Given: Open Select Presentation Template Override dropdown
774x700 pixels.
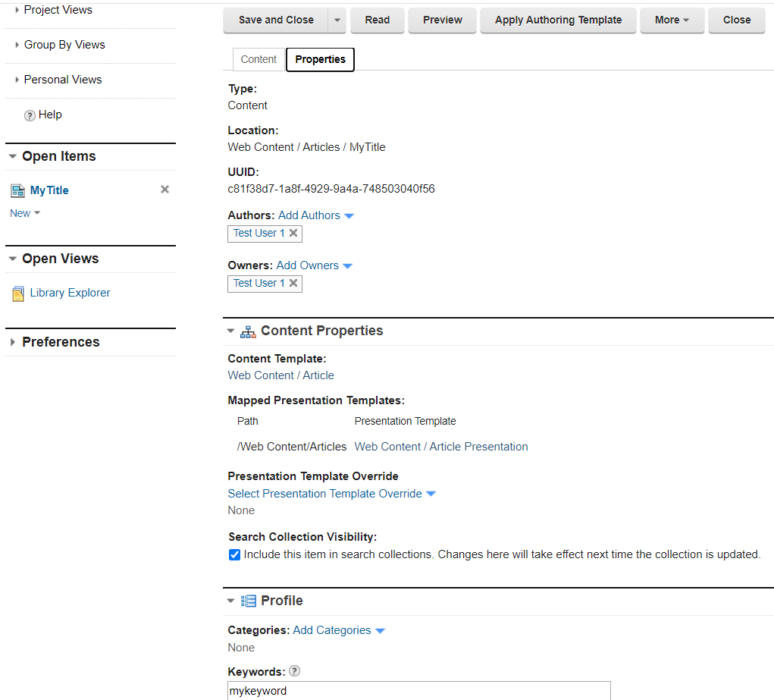Looking at the screenshot, I should tap(332, 493).
